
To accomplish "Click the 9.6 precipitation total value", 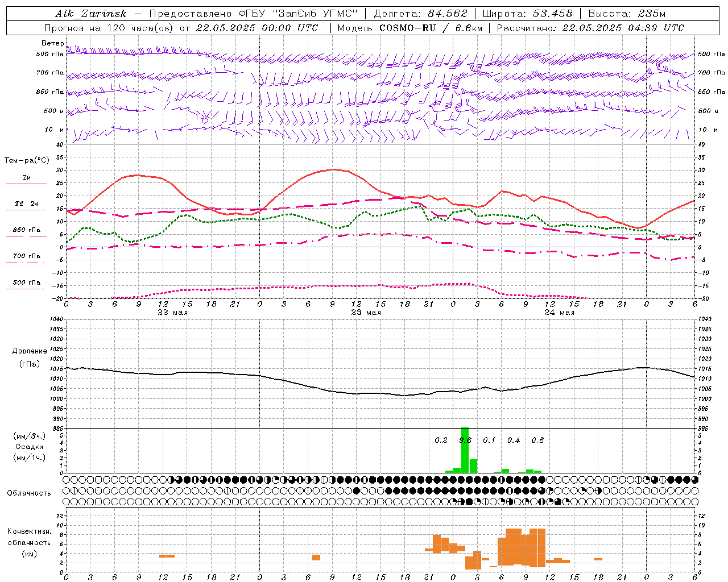I will click(x=465, y=440).
